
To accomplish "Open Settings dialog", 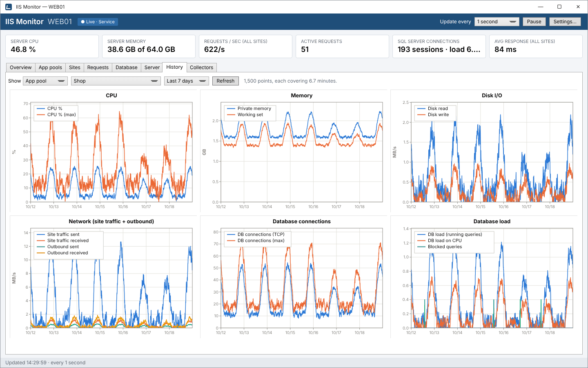I will tap(565, 22).
